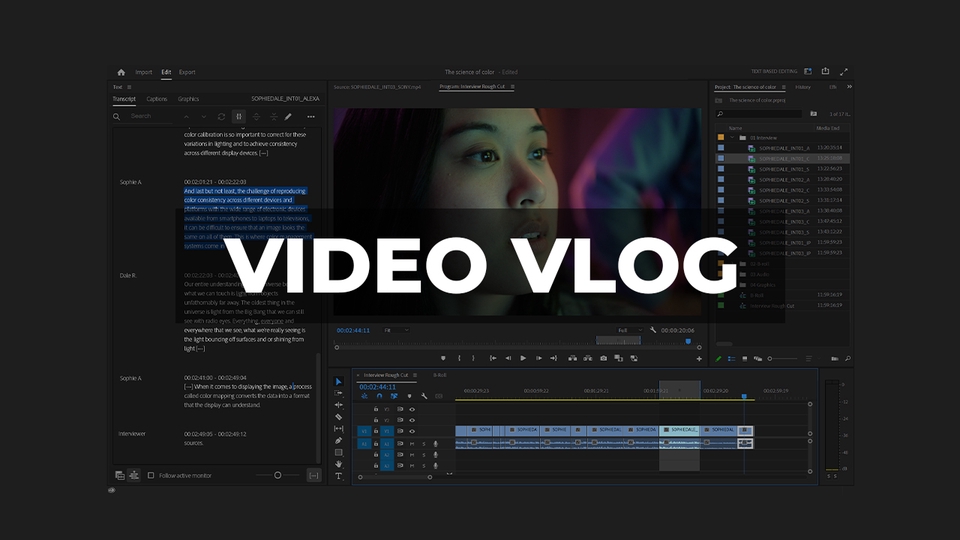This screenshot has width=960, height=540.
Task: Select the Type tool
Action: 339,476
